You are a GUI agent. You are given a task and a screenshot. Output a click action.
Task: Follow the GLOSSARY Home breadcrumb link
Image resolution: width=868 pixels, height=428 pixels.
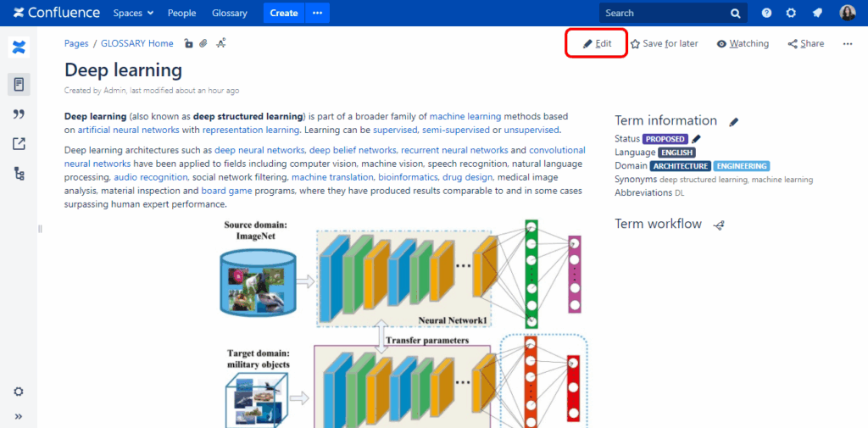[x=137, y=43]
